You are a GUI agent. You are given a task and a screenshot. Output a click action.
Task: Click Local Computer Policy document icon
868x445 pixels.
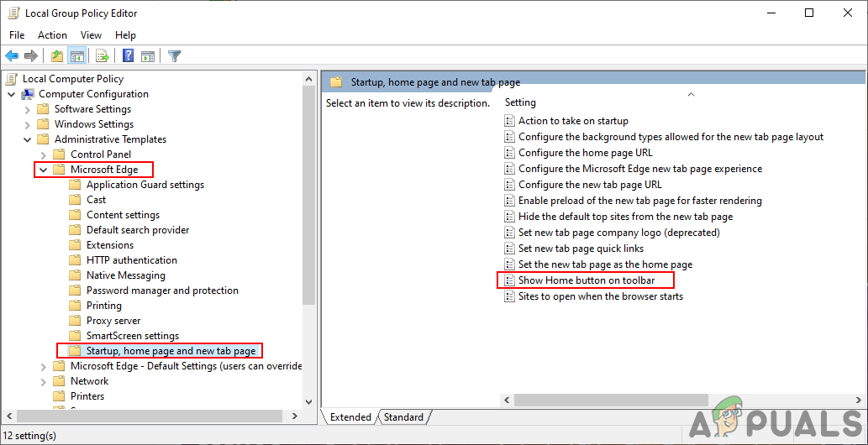[x=12, y=79]
